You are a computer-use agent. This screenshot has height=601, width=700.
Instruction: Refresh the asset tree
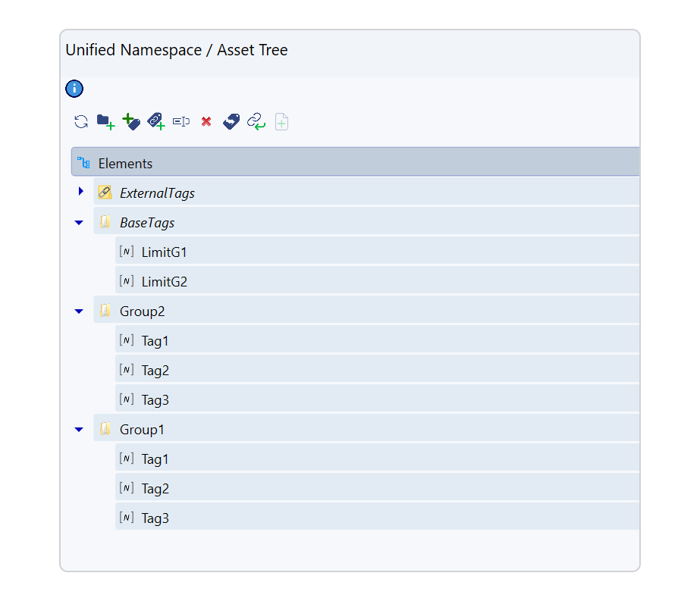(x=81, y=121)
